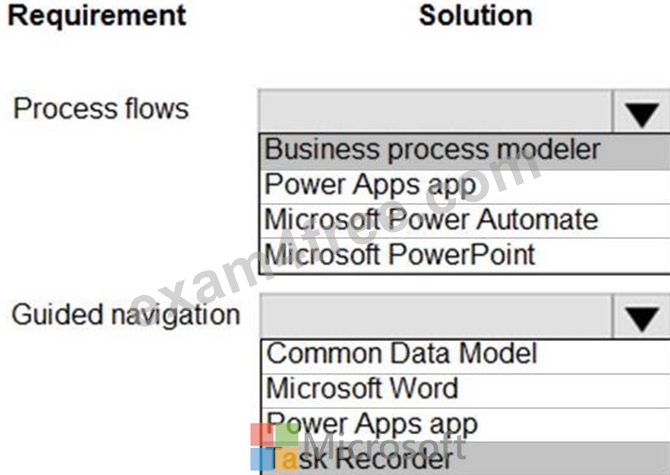
Task: Expand the Guided navigation dropdown arrow
Action: tap(641, 316)
